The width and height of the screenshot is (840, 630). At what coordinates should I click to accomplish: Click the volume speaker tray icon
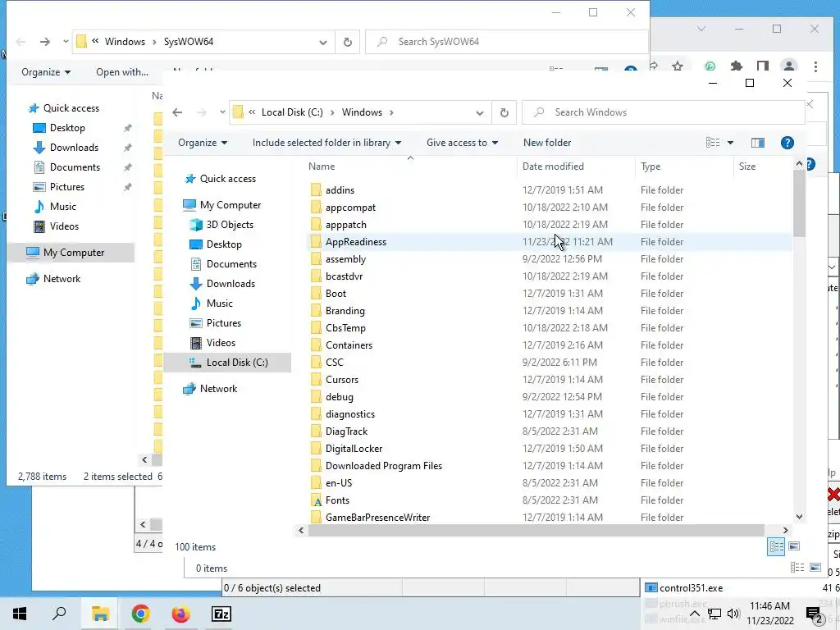[733, 614]
